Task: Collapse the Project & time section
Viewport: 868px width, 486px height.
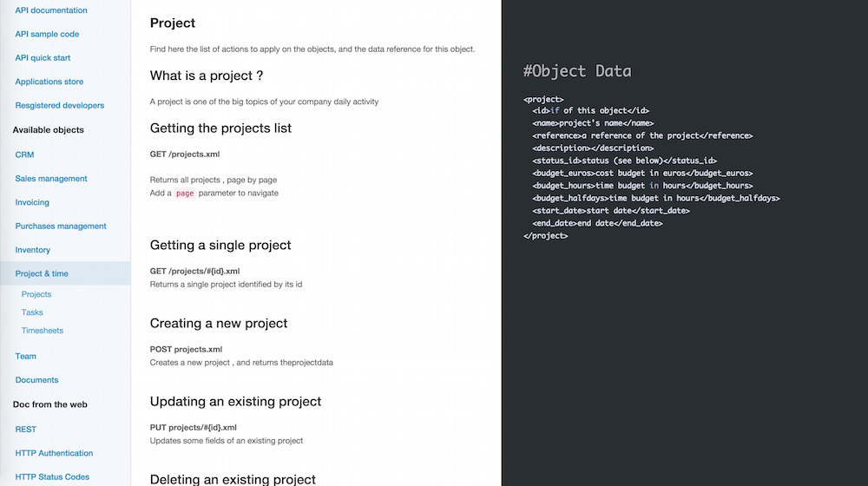Action: click(65, 273)
